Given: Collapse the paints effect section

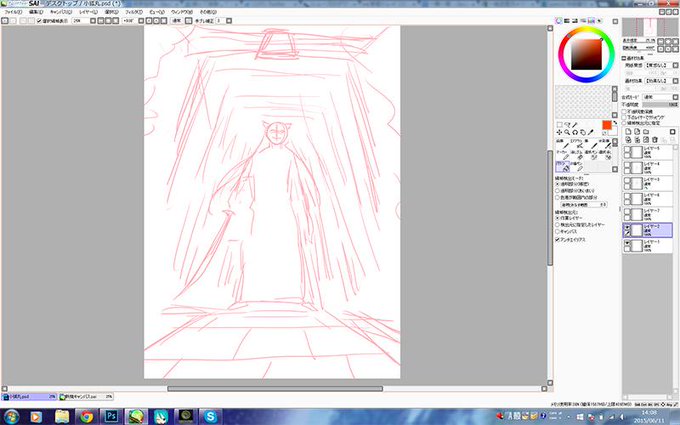Looking at the screenshot, I should [x=624, y=58].
